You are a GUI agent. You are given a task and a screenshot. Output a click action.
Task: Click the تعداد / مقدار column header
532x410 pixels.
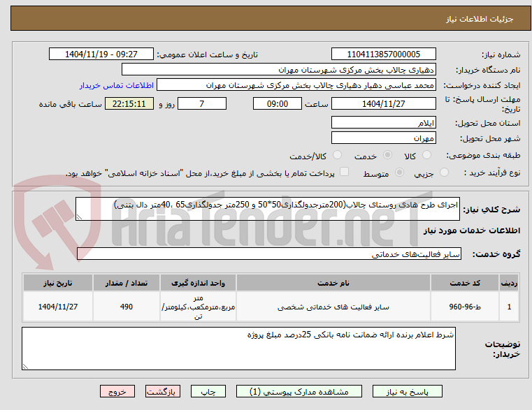127,283
